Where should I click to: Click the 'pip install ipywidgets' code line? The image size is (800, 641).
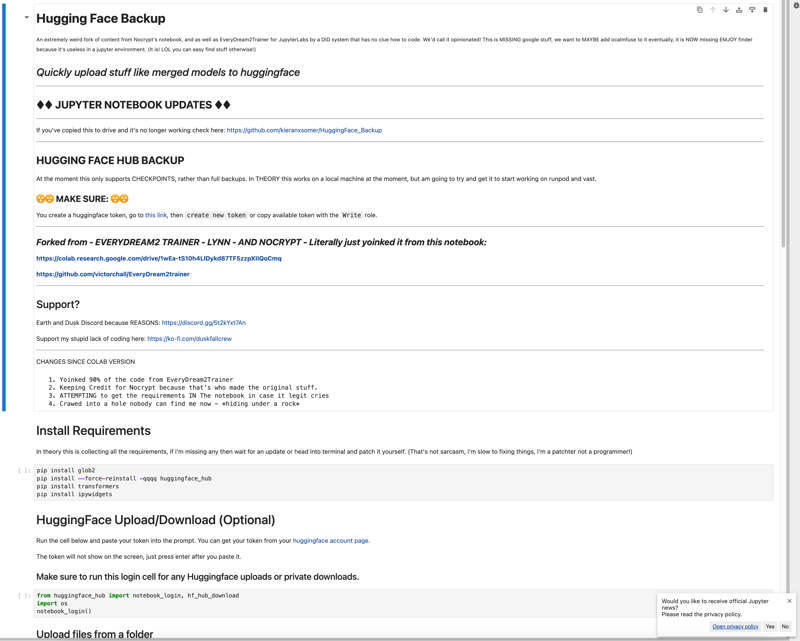click(74, 494)
